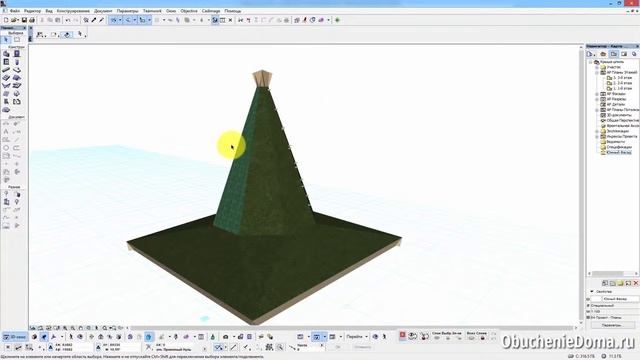Expand the АР Планы Потолков node
Screen dimensions: 640x360
point(597,110)
